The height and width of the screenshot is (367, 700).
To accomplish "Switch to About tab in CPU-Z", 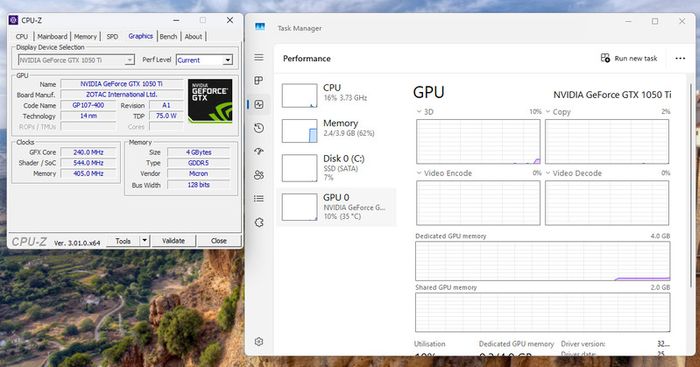I will pos(193,37).
